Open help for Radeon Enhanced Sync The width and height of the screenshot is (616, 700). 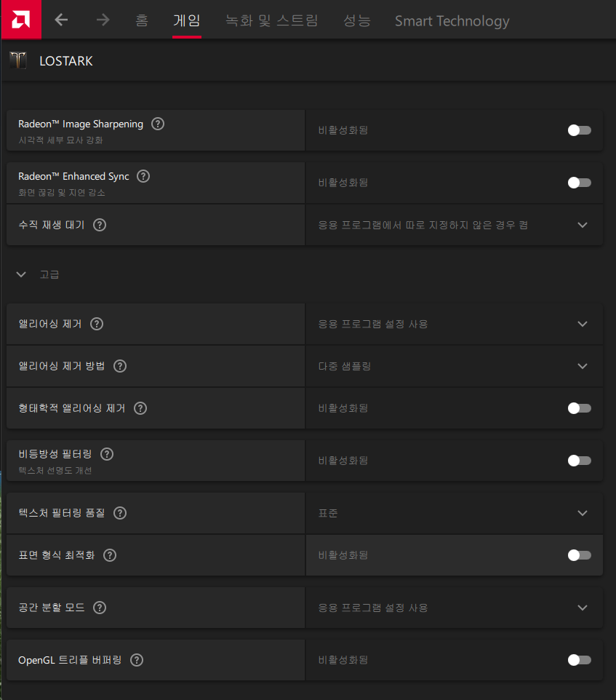(143, 176)
